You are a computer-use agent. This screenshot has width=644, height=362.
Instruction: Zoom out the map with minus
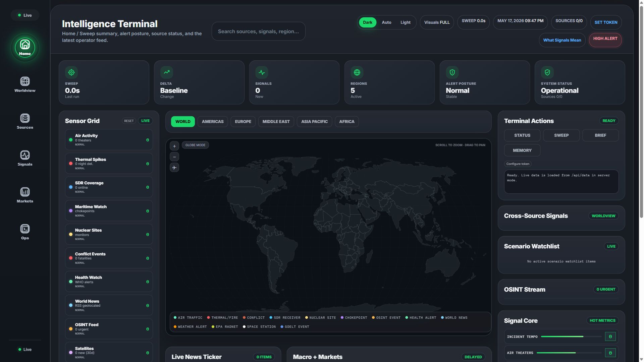174,157
